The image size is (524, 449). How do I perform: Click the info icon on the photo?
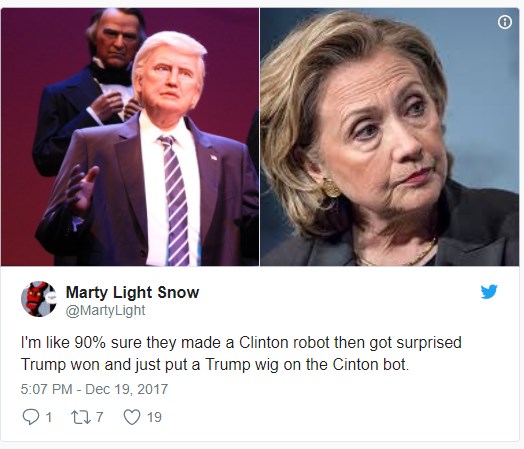tap(505, 22)
